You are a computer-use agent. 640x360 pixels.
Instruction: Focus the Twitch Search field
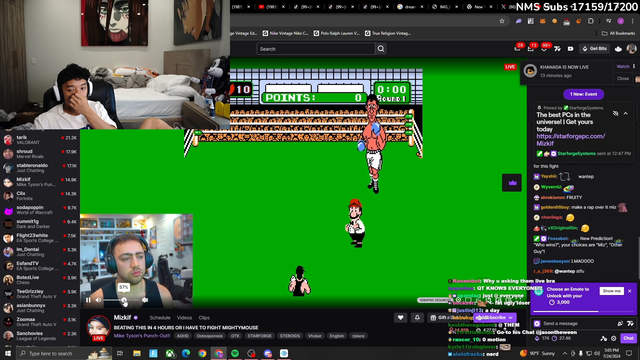316,49
